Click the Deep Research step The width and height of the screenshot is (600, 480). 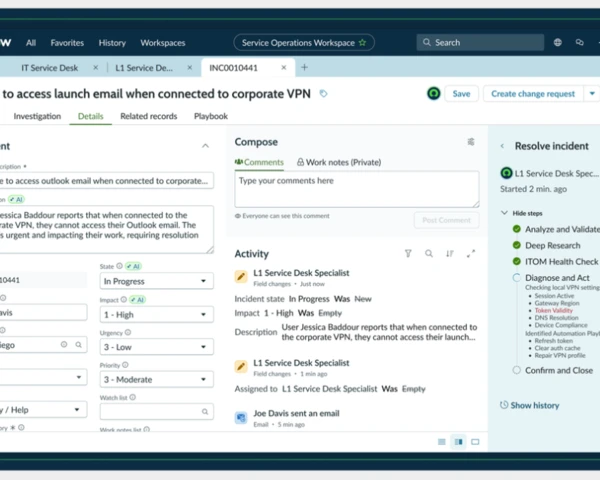coord(553,245)
